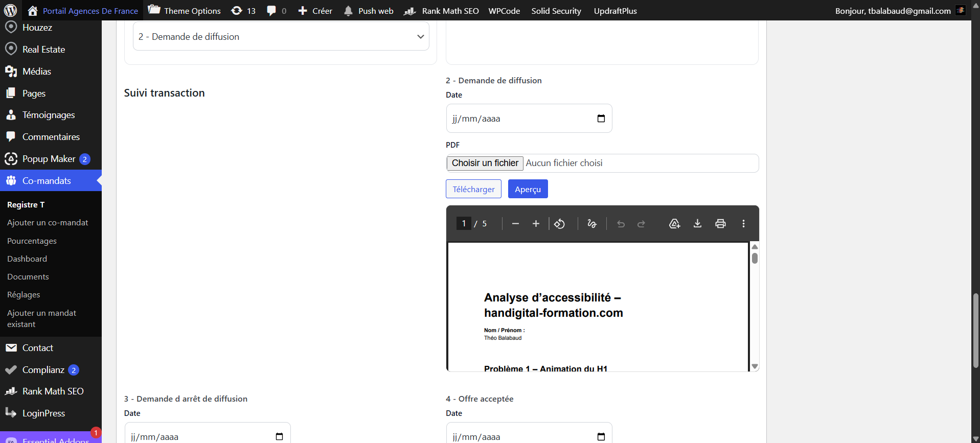
Task: Open Solid Security in admin bar
Action: pyautogui.click(x=556, y=11)
